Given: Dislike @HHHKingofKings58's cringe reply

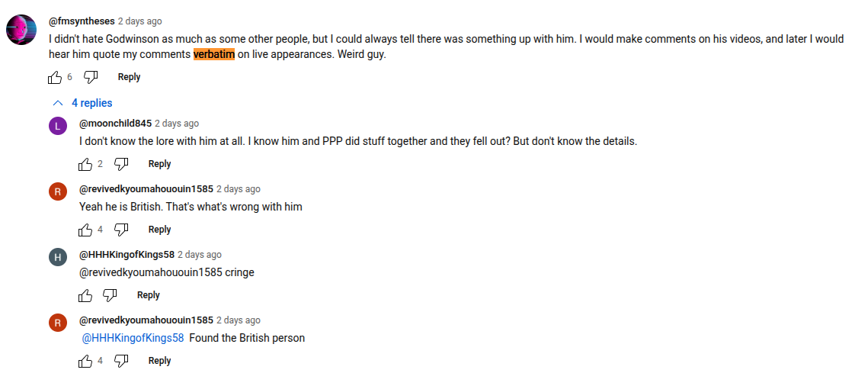Looking at the screenshot, I should 111,295.
